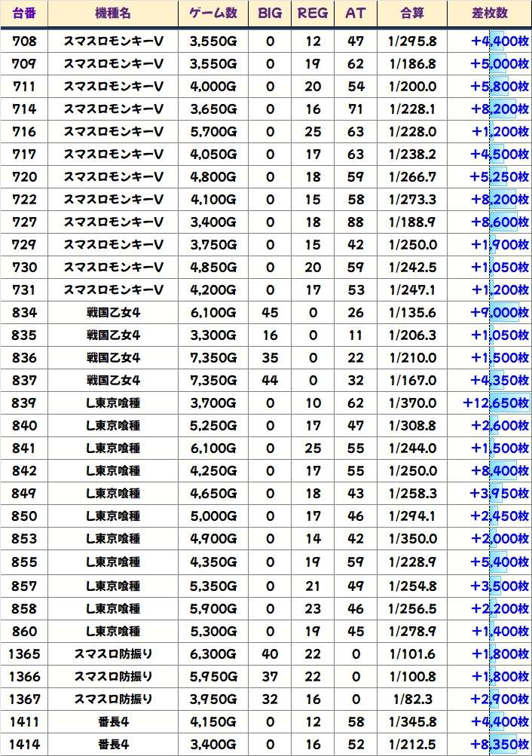The width and height of the screenshot is (532, 756).
Task: Click 1/294.1 in row 850
Action: 412,516
